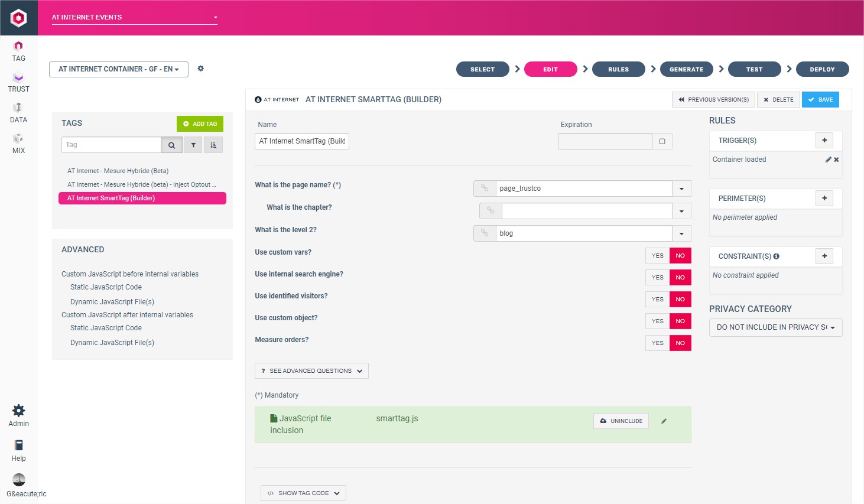The height and width of the screenshot is (504, 864).
Task: Edit the Container loaded trigger pencil
Action: coord(829,160)
